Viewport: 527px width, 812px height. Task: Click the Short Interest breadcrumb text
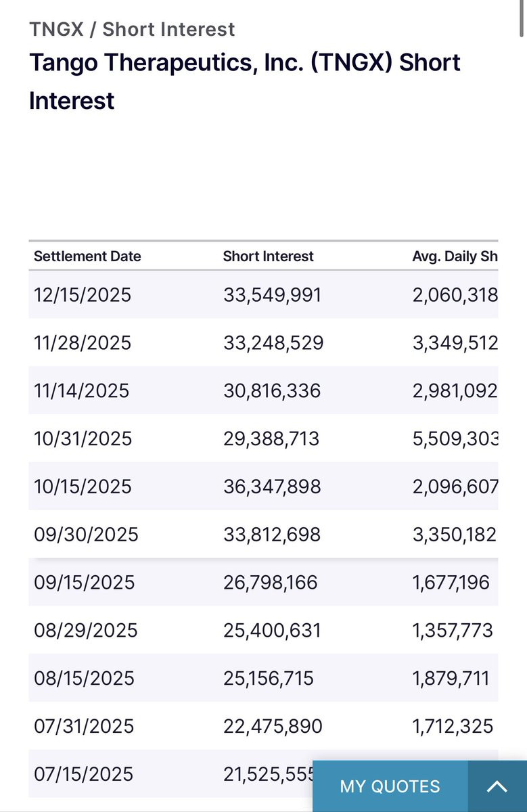coord(168,29)
